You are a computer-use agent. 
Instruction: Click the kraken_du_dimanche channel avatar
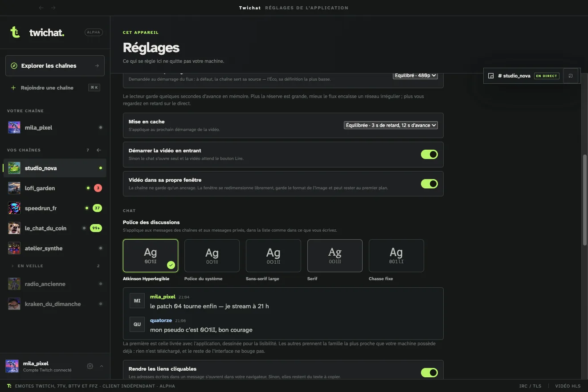click(14, 304)
